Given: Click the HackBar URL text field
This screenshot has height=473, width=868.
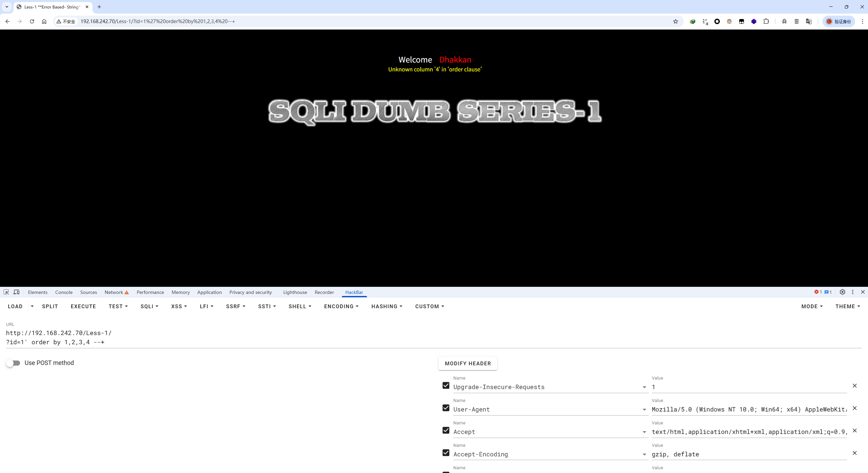Looking at the screenshot, I should point(434,337).
